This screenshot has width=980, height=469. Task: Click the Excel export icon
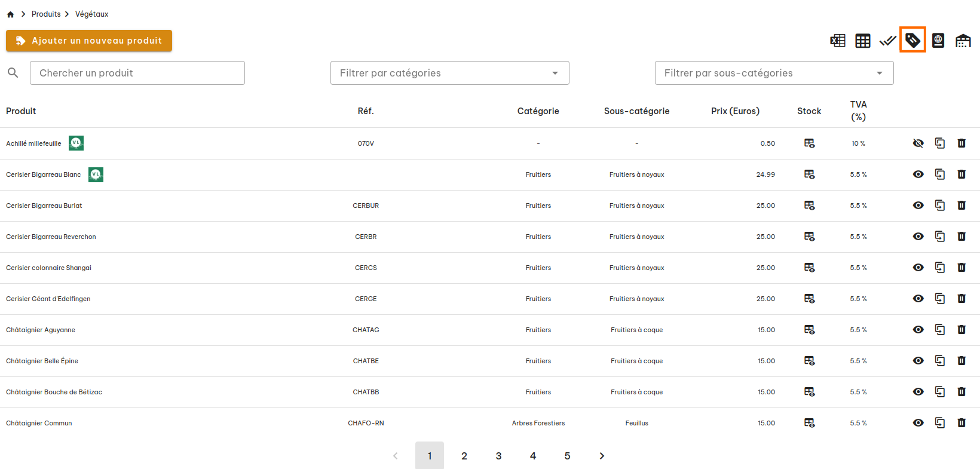(x=838, y=41)
